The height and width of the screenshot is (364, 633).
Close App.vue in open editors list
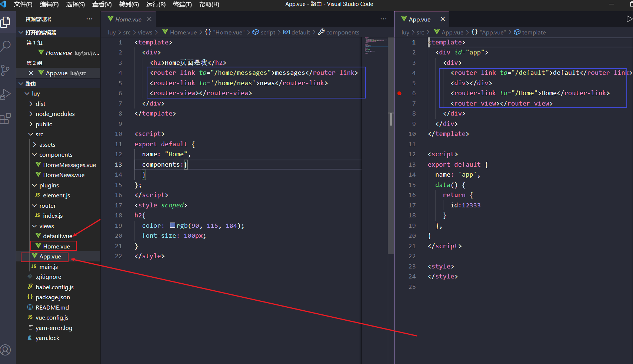pyautogui.click(x=31, y=73)
